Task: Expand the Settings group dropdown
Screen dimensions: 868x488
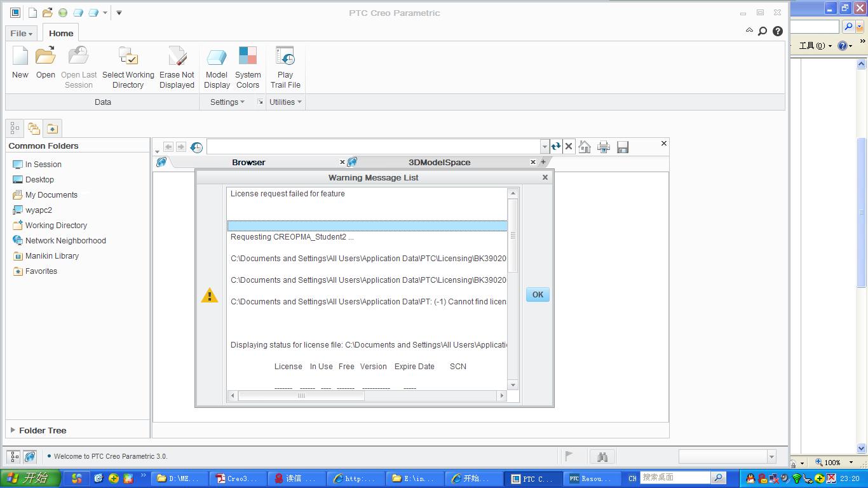Action: [x=227, y=102]
